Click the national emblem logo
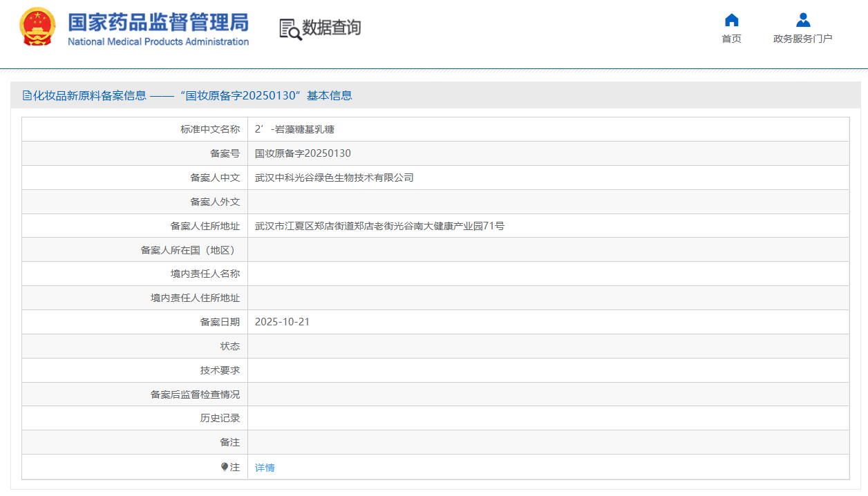This screenshot has height=496, width=868. pos(37,28)
